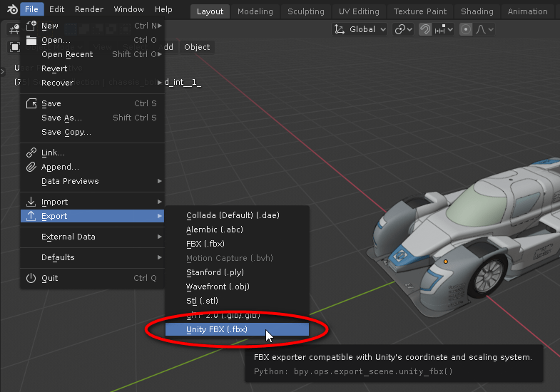Click the Save disk icon
560x392 pixels.
31,103
